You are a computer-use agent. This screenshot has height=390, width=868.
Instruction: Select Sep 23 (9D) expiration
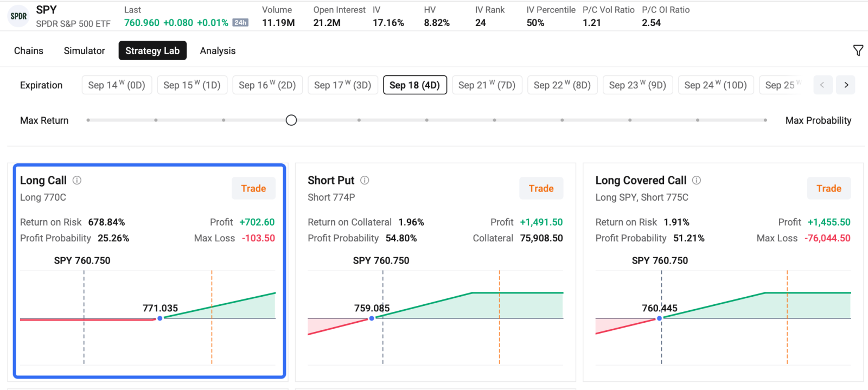tap(638, 85)
